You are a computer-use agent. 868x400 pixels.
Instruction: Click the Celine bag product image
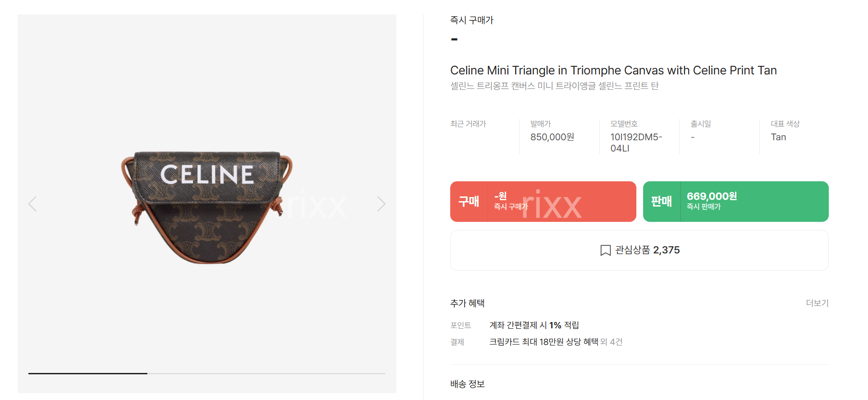tap(207, 207)
